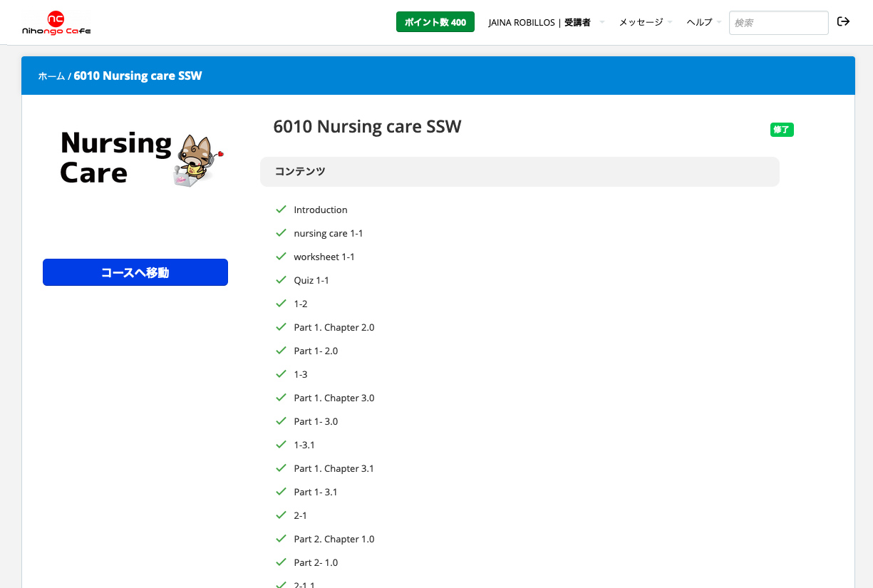Expand the ヘルプ help menu
This screenshot has height=588, width=873.
[x=703, y=22]
